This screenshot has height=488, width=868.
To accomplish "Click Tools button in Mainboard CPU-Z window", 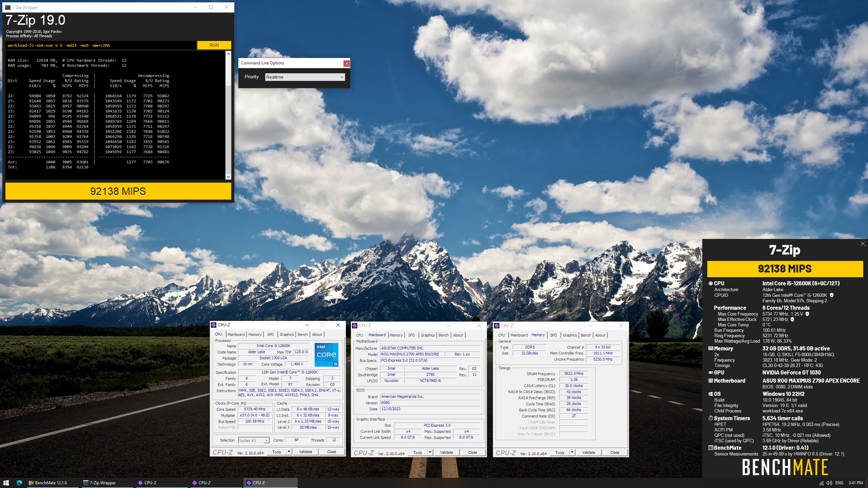I will tap(418, 452).
